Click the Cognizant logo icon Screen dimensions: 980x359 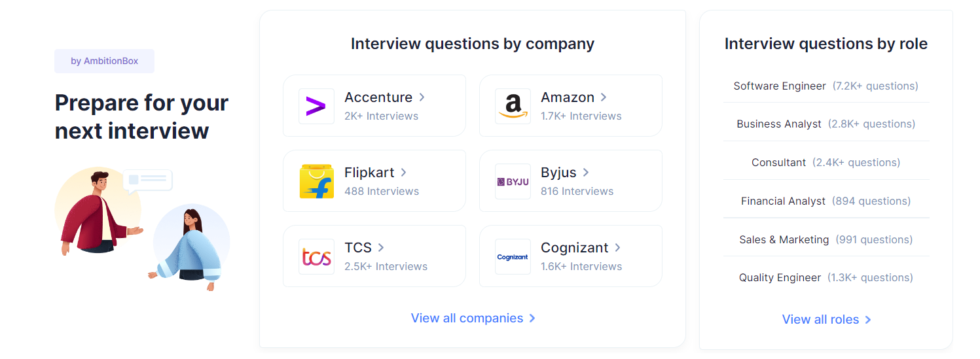[513, 256]
